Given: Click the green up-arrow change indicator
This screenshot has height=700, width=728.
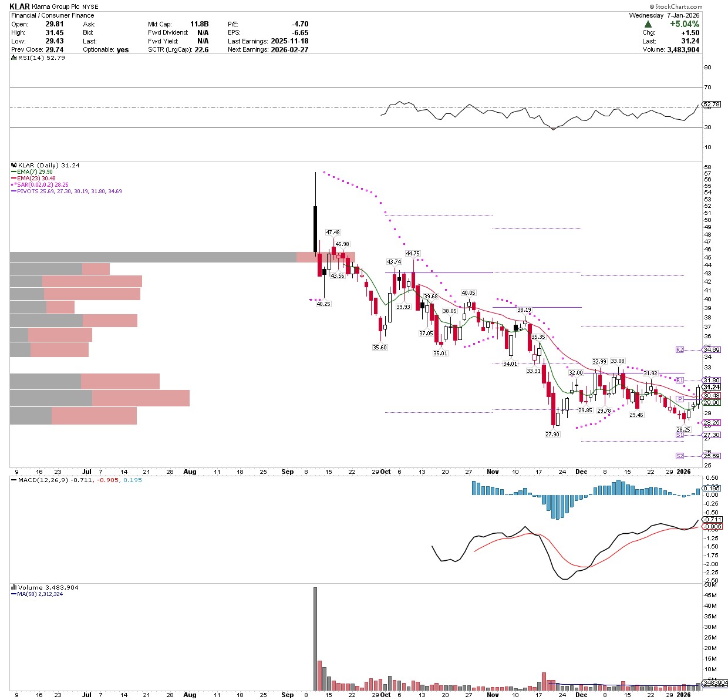Looking at the screenshot, I should (x=648, y=24).
